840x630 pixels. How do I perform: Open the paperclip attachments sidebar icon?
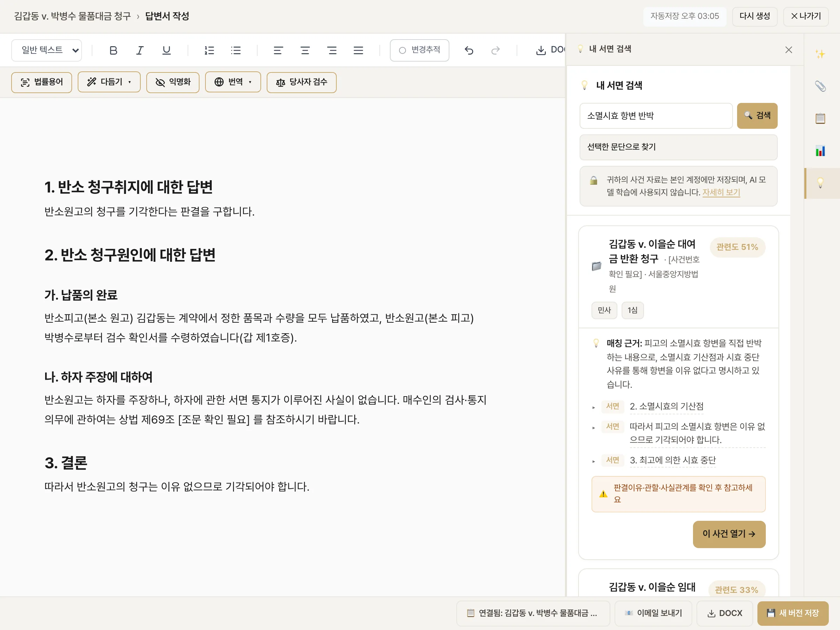pos(820,86)
